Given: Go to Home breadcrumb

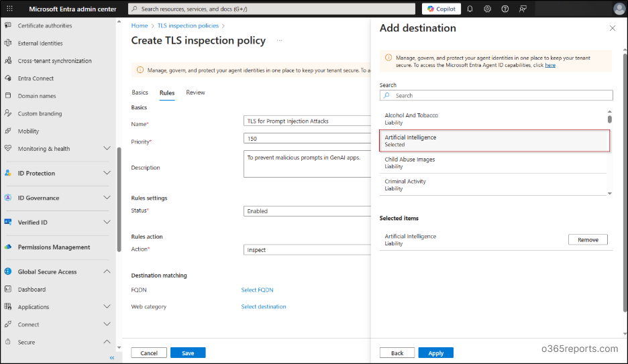Looking at the screenshot, I should coord(140,25).
